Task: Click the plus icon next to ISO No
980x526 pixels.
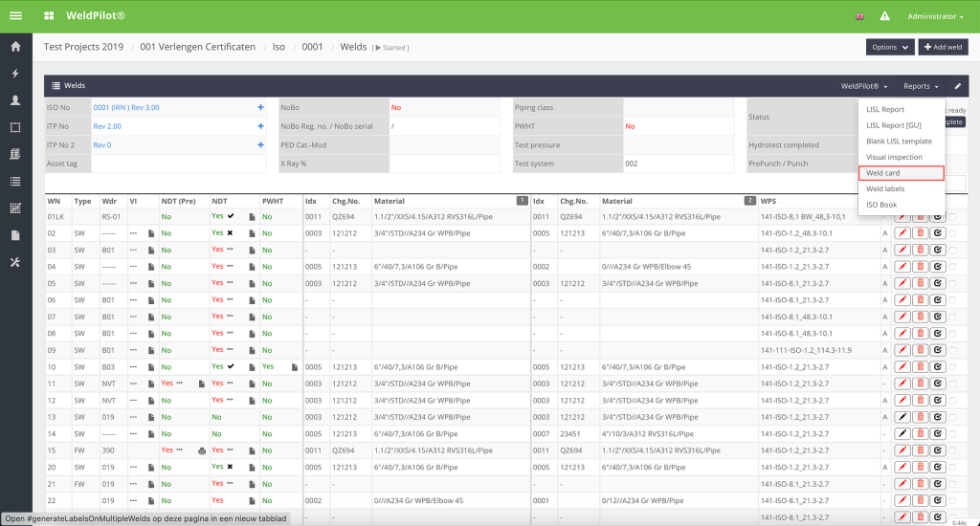Action: (x=260, y=107)
